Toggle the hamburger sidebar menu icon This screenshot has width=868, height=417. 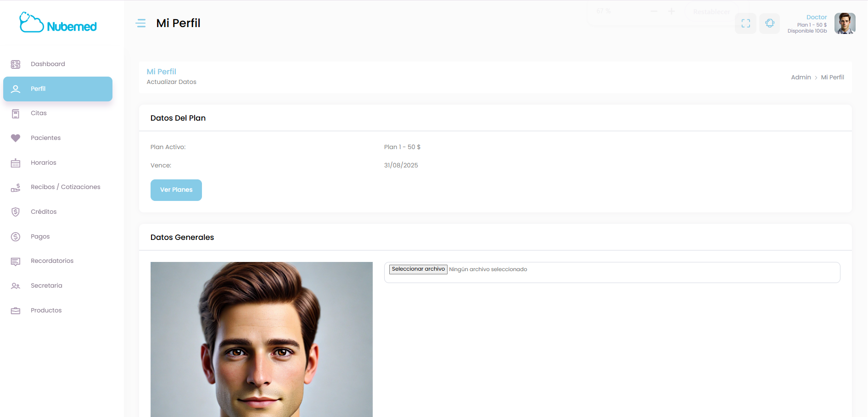(141, 23)
